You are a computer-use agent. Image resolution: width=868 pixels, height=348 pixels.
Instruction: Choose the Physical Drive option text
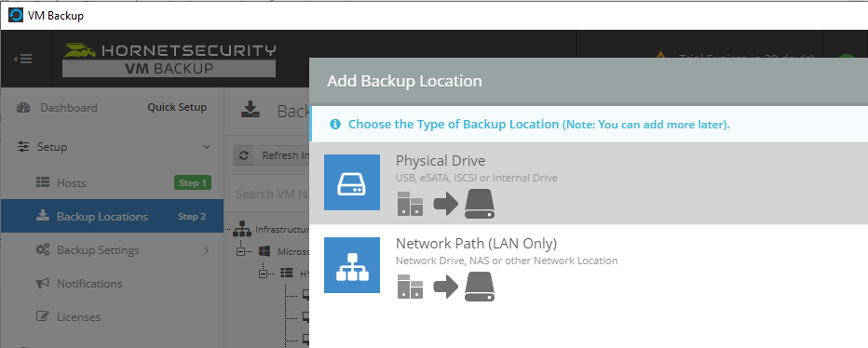click(x=441, y=161)
